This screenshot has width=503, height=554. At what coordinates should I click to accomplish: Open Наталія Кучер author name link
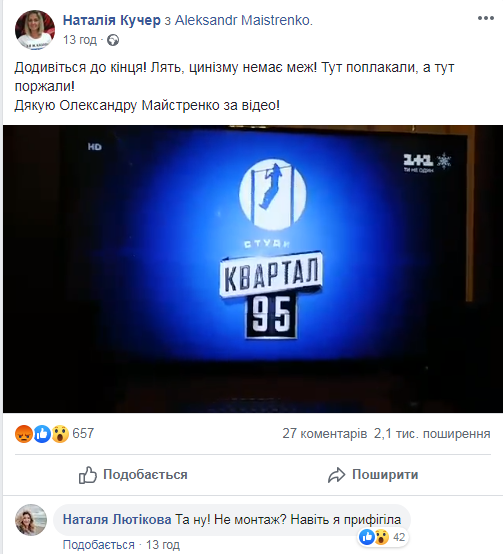[x=112, y=20]
